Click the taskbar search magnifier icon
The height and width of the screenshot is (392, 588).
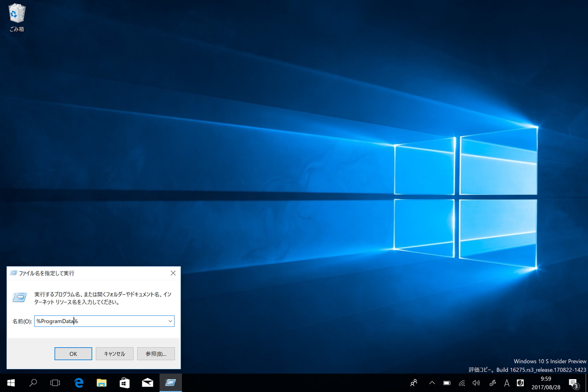tap(33, 382)
